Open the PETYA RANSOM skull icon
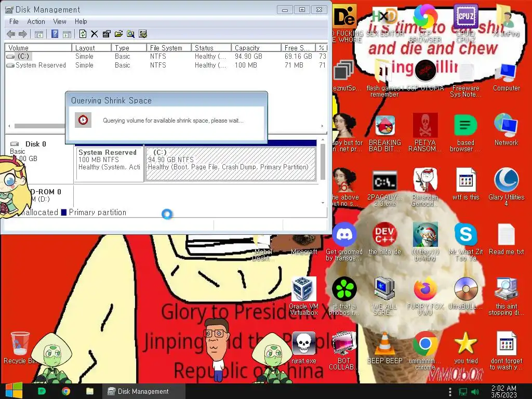532x399 pixels. (x=425, y=132)
